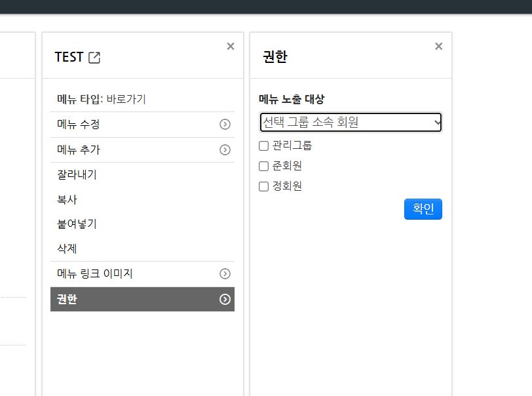Check the 관리그룹 checkbox
Image resolution: width=532 pixels, height=396 pixels.
[263, 146]
